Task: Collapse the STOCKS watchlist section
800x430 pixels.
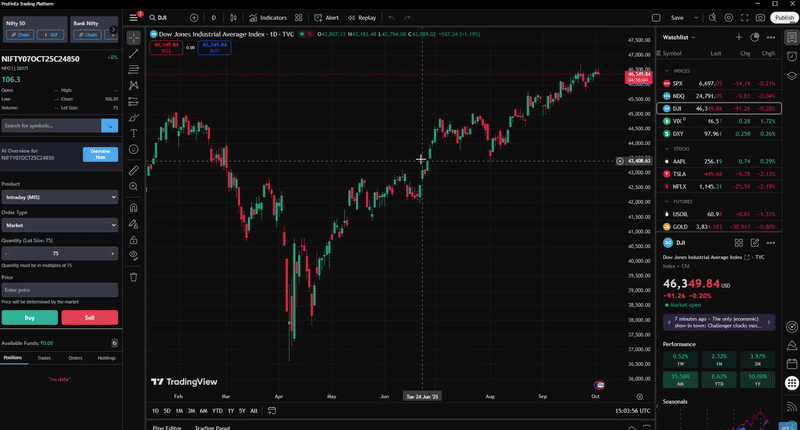Action: (667, 149)
